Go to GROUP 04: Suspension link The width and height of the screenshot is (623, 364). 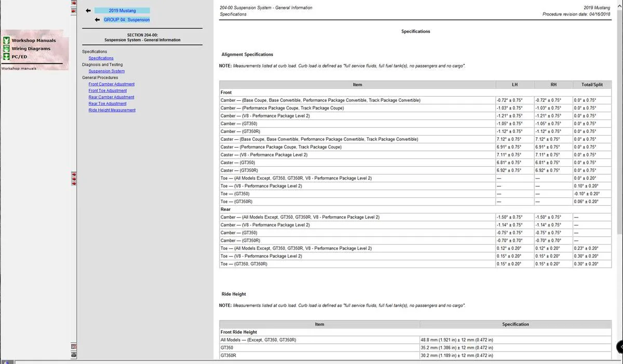click(127, 20)
